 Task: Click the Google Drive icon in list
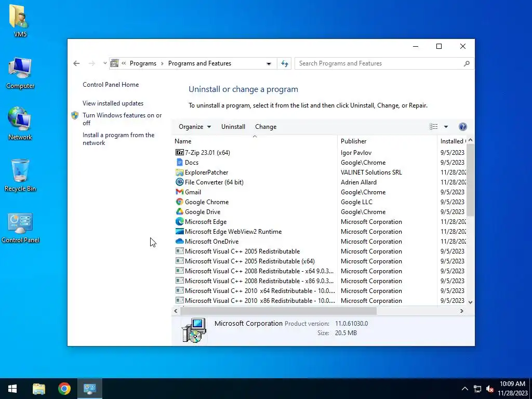tap(179, 211)
